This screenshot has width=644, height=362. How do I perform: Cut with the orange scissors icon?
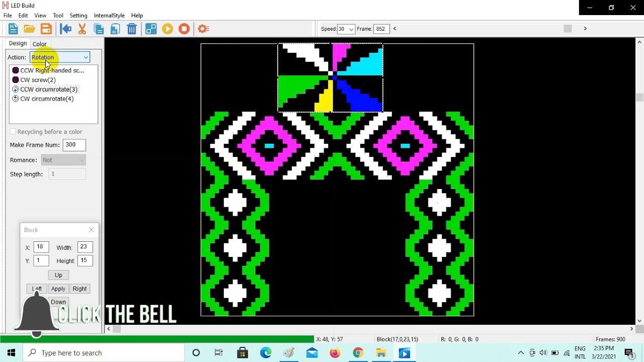(x=82, y=29)
